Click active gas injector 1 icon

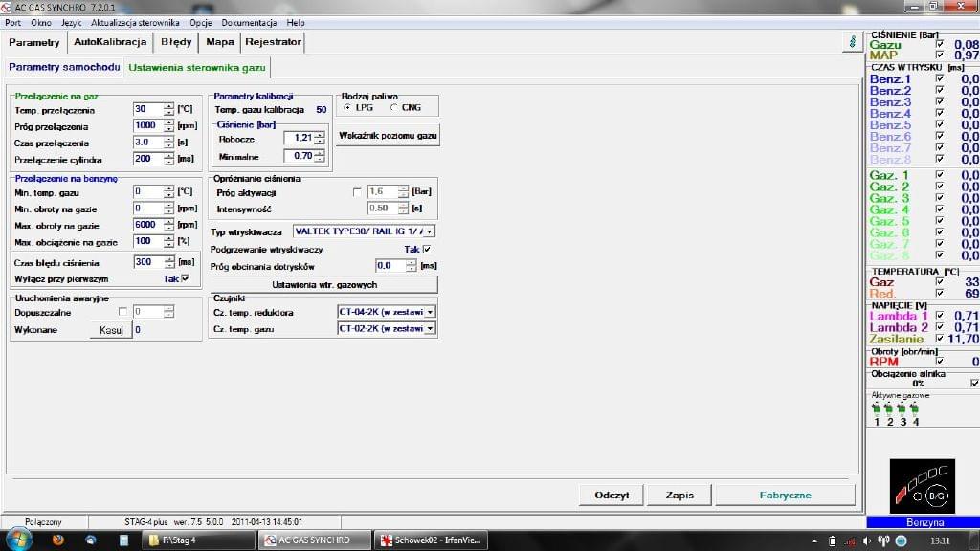877,408
